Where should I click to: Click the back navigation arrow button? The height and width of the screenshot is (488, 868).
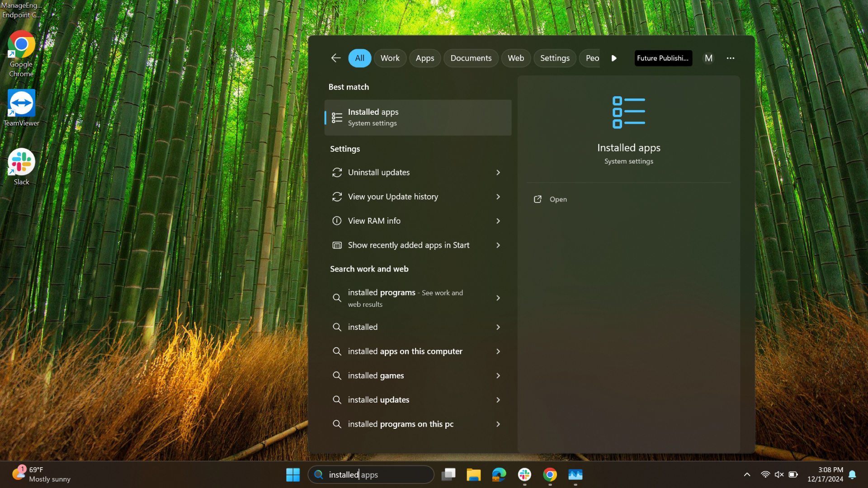click(335, 58)
